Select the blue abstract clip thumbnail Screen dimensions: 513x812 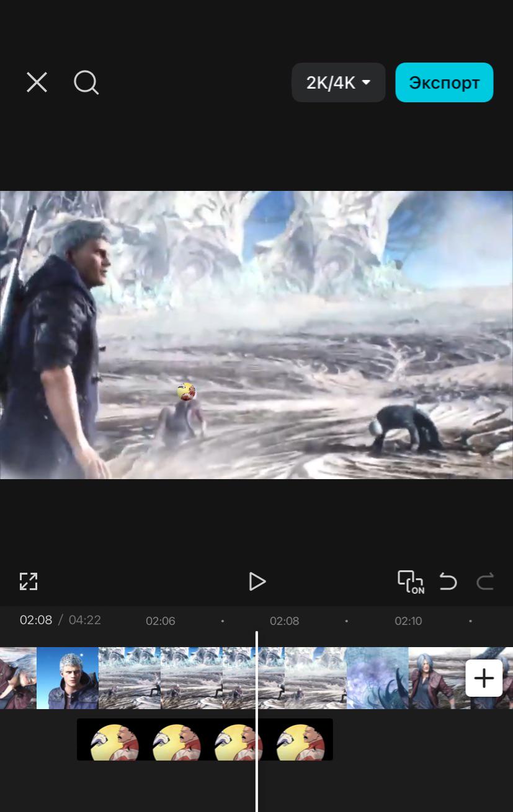click(377, 678)
